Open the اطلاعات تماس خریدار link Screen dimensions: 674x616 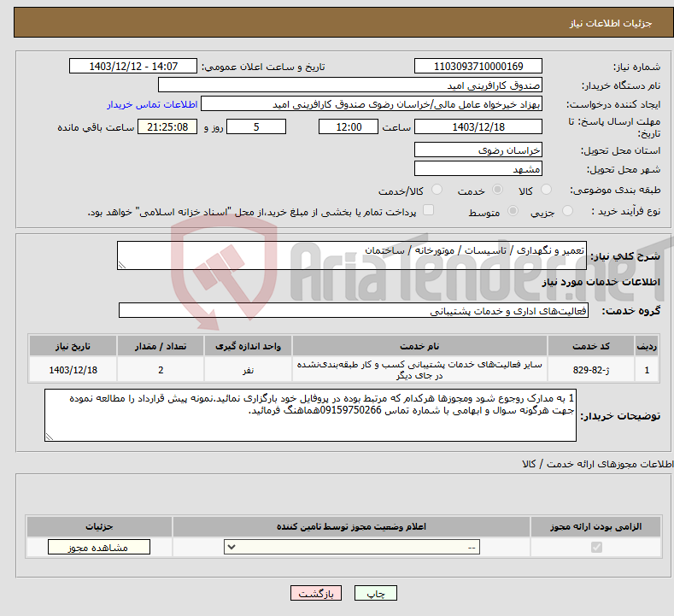tap(152, 104)
